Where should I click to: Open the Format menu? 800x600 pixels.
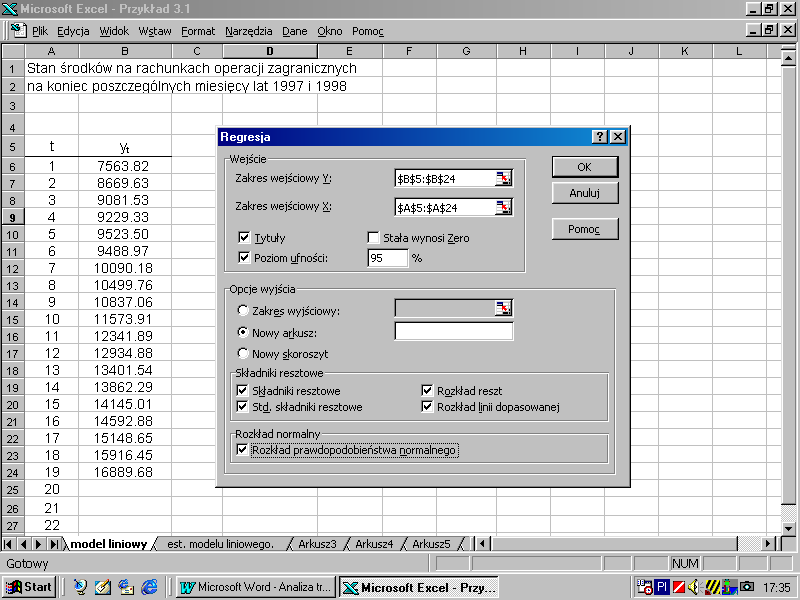[198, 31]
